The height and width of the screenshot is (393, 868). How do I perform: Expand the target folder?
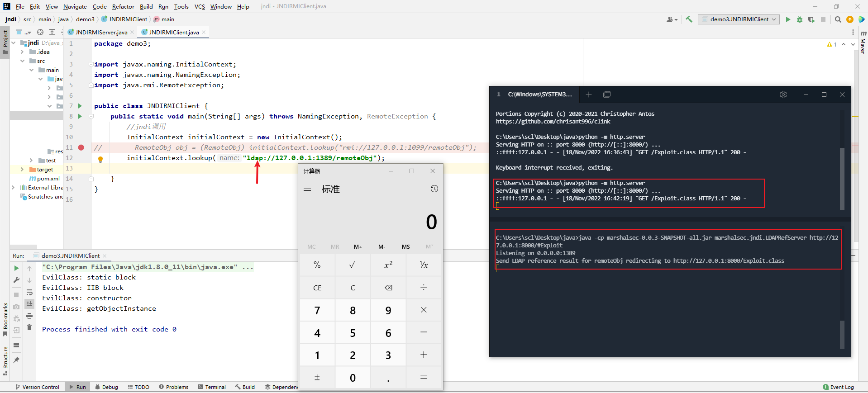(22, 170)
